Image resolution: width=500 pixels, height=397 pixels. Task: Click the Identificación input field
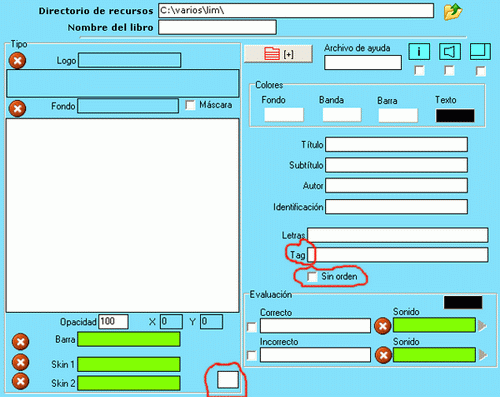(x=396, y=207)
